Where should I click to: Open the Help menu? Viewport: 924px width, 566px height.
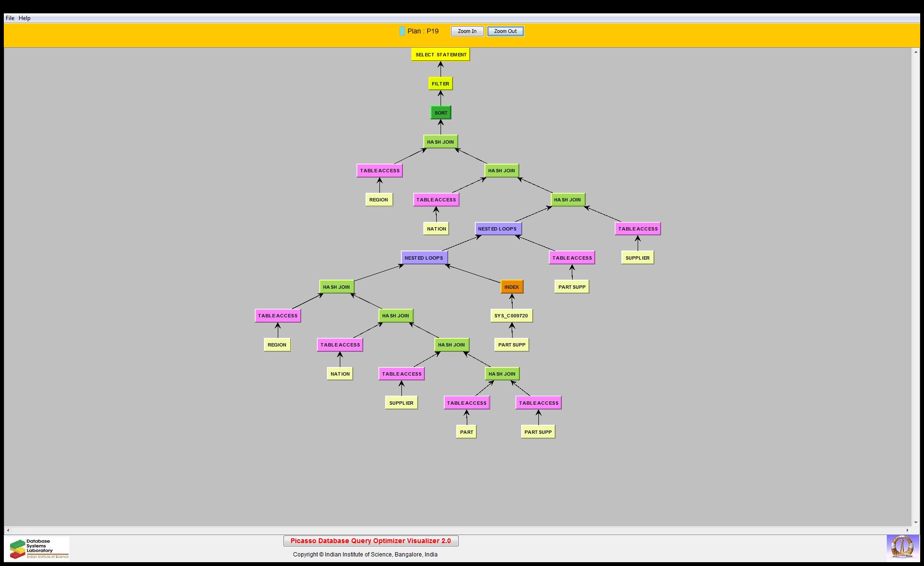click(x=24, y=18)
